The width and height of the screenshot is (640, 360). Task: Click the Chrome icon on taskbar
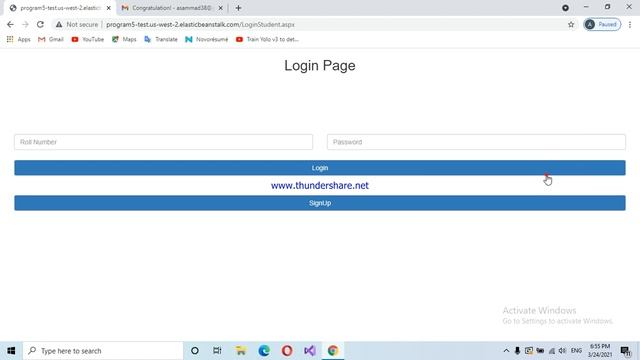[333, 351]
